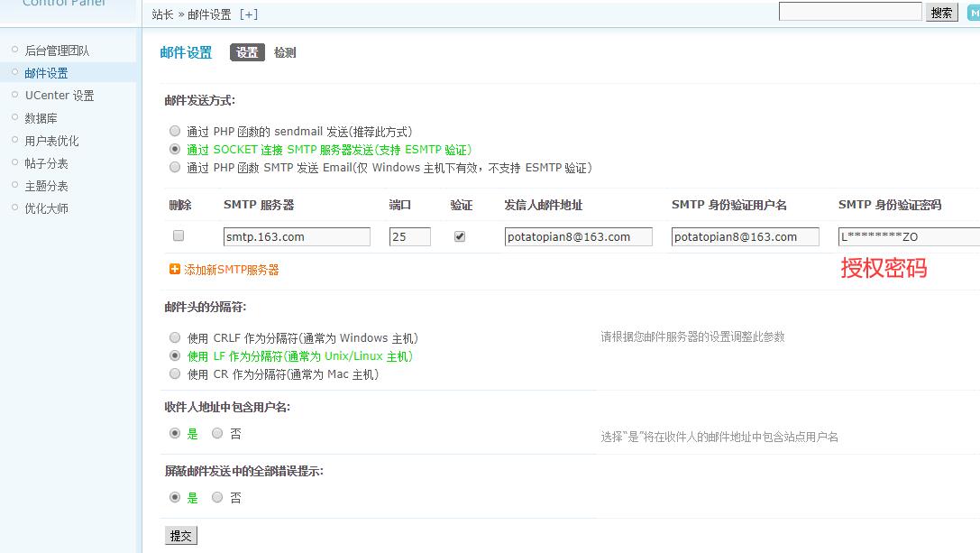Choose 否 for hiding all mail error messages
Screen dimensions: 980x553
tap(217, 497)
